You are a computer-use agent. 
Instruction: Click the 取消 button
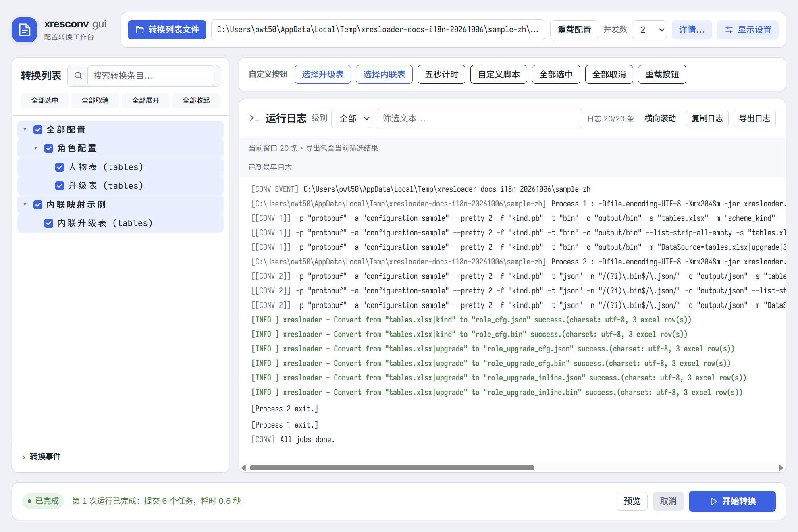tap(668, 501)
